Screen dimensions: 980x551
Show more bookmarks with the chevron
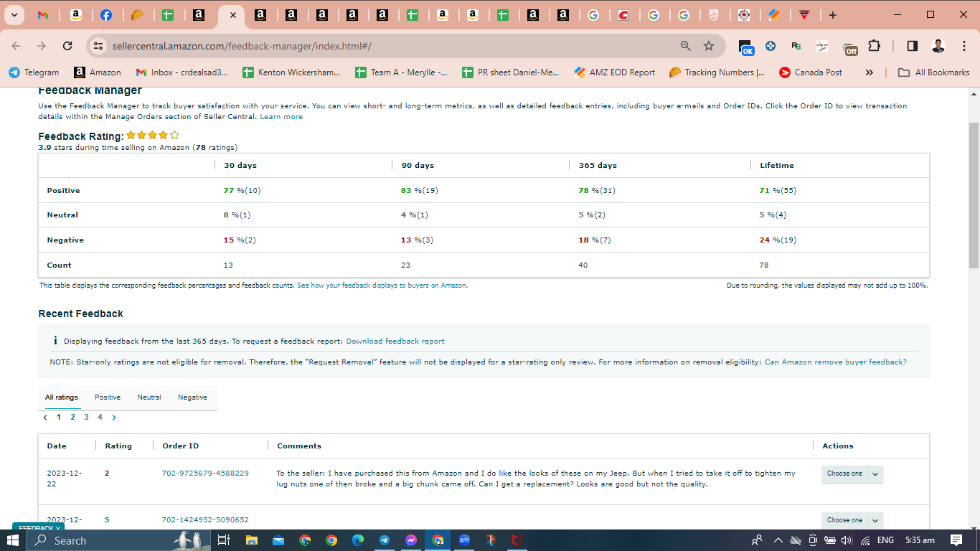coord(870,72)
